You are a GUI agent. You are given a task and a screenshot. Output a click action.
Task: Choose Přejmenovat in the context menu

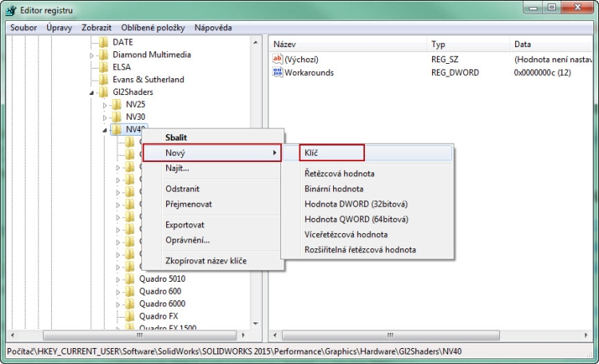click(x=212, y=204)
